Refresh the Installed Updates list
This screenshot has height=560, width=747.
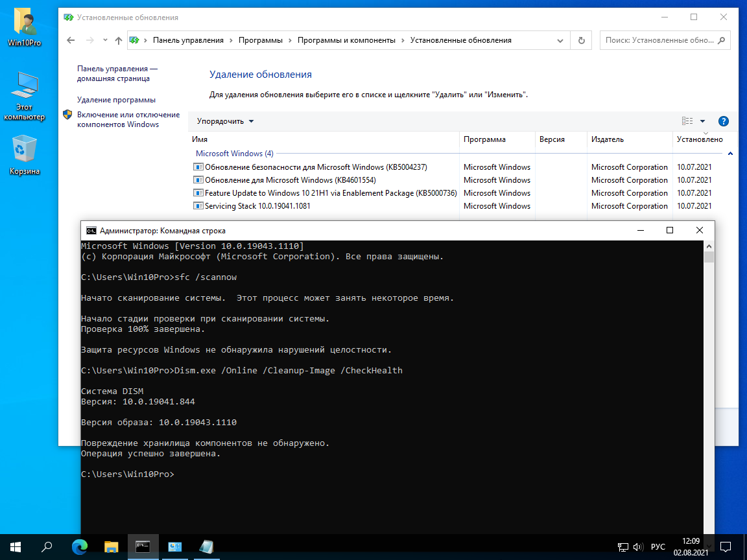click(581, 40)
